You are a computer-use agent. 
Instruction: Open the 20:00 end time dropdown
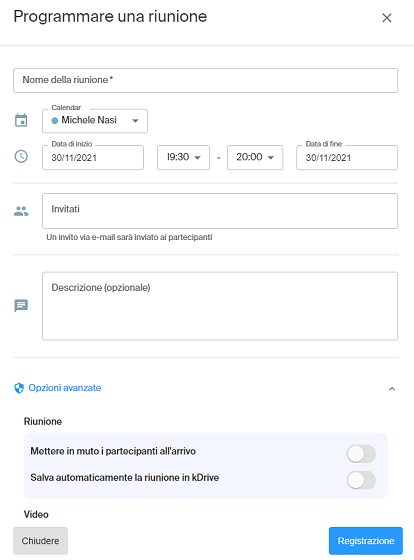255,157
